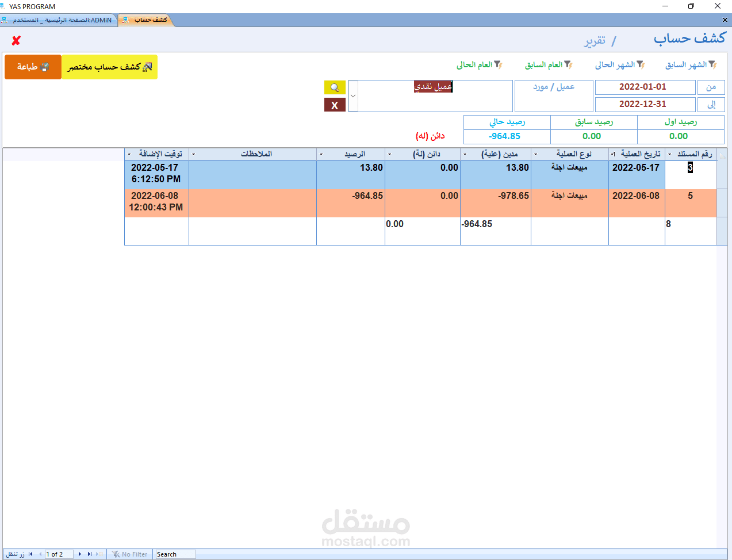Click the current record number box
This screenshot has height=560, width=732.
[x=59, y=554]
